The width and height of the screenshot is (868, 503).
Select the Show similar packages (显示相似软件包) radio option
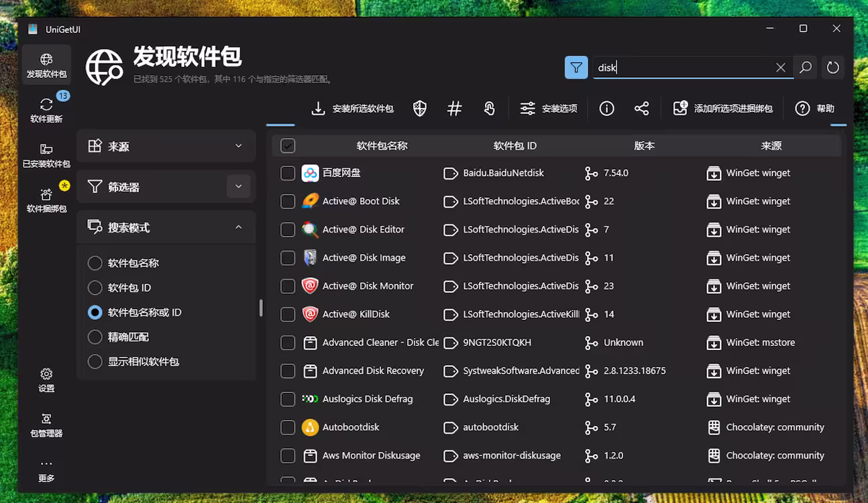click(135, 361)
